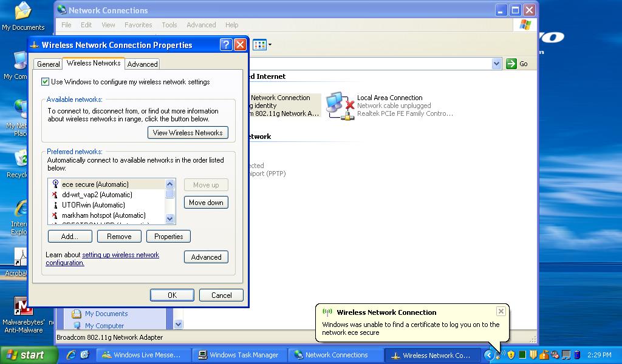
Task: Select the UTORwin (Automatic) network
Action: point(106,205)
